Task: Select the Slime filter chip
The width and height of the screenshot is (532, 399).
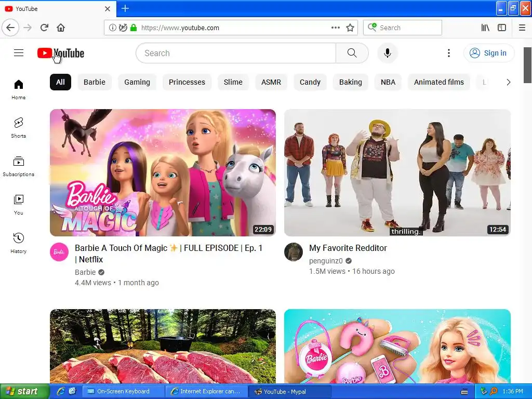Action: coord(233,82)
